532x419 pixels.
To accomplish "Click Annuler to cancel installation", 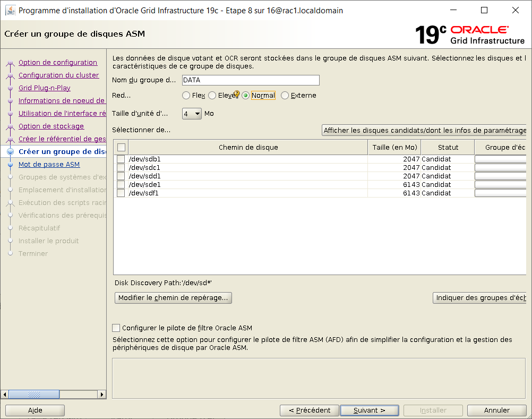I will coord(497,411).
